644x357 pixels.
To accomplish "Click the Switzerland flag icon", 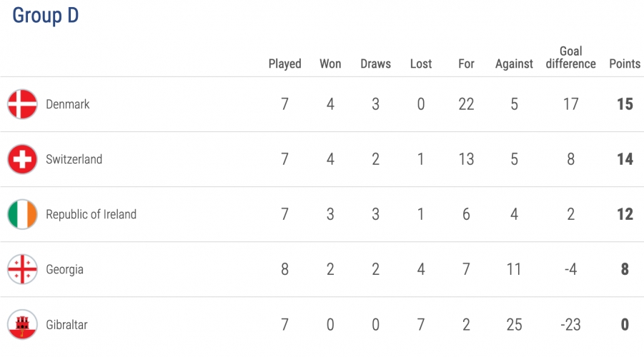I will click(x=23, y=159).
